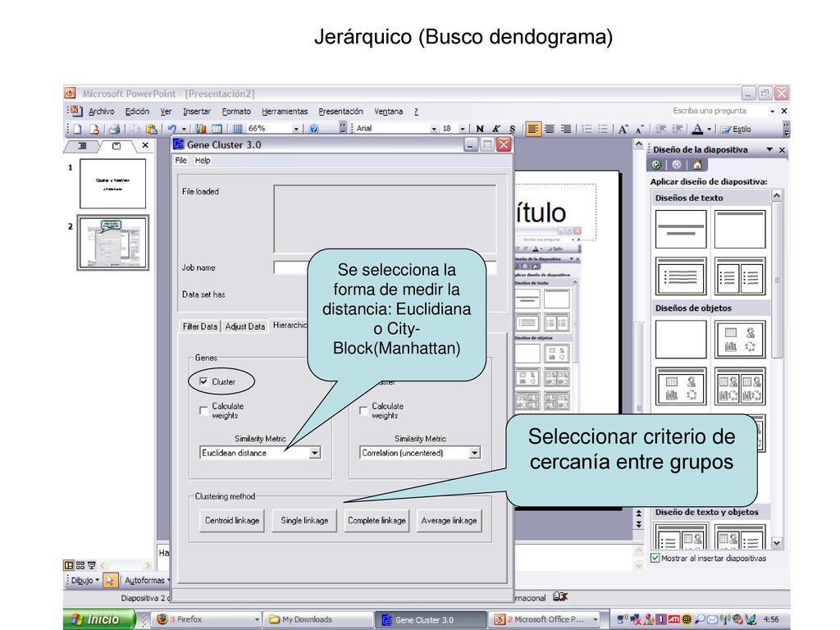The width and height of the screenshot is (840, 630).
Task: Click the slide sorter view icon
Action: (80, 565)
